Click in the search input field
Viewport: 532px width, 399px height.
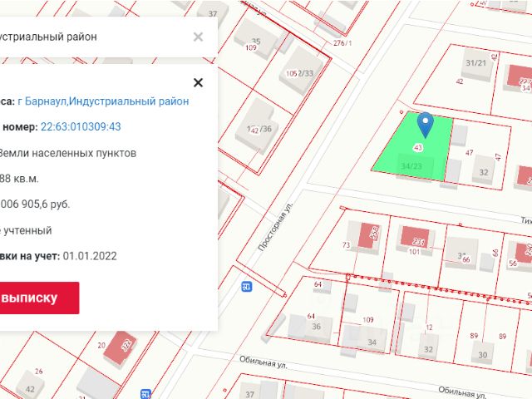91,37
